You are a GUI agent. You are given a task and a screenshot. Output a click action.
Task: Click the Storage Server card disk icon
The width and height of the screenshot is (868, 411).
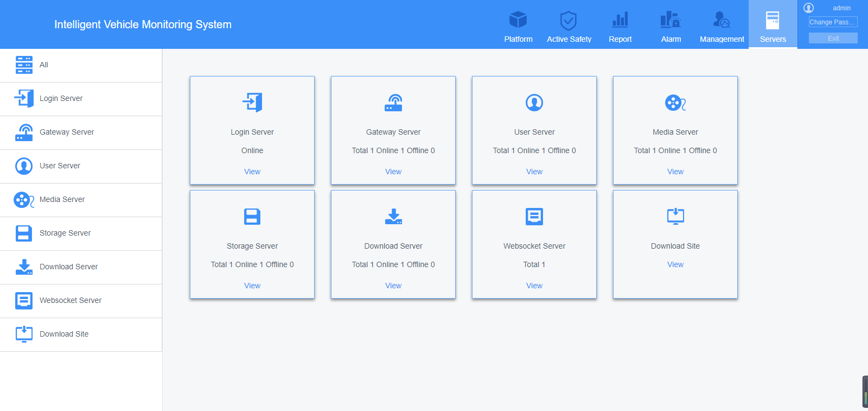[252, 217]
